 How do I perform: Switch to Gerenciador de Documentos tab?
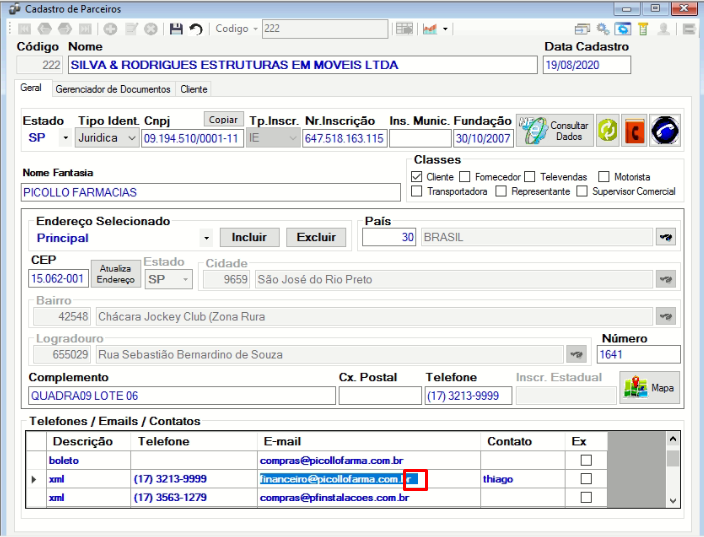coord(113,89)
